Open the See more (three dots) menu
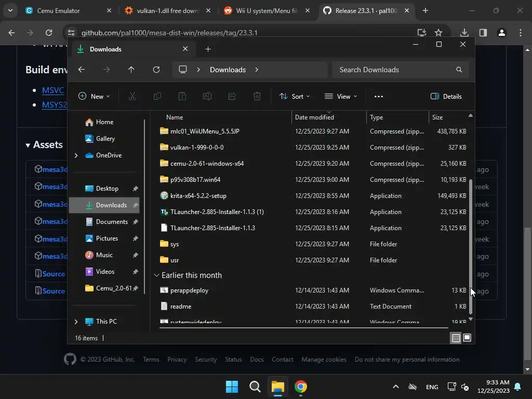 tap(379, 96)
